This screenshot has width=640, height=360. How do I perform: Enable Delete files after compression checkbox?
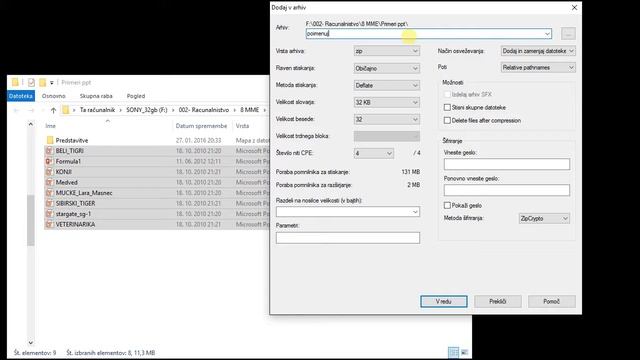(447, 120)
